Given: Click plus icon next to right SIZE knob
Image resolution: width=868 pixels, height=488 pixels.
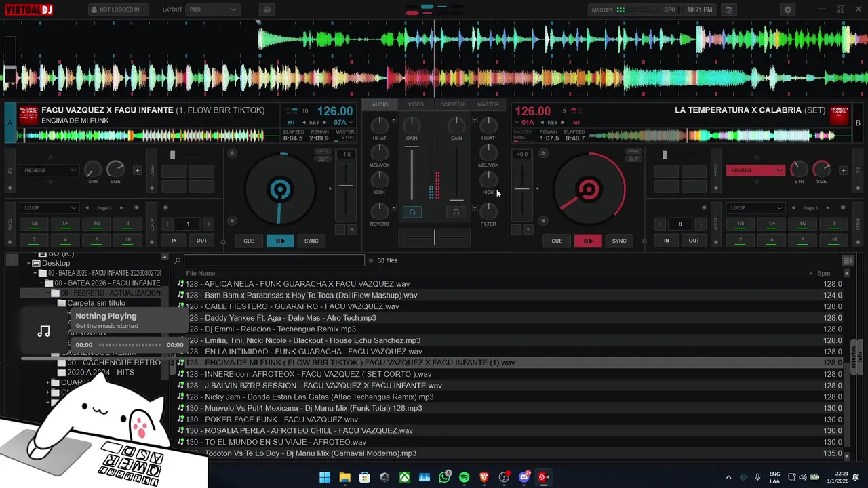Looking at the screenshot, I should tap(843, 170).
